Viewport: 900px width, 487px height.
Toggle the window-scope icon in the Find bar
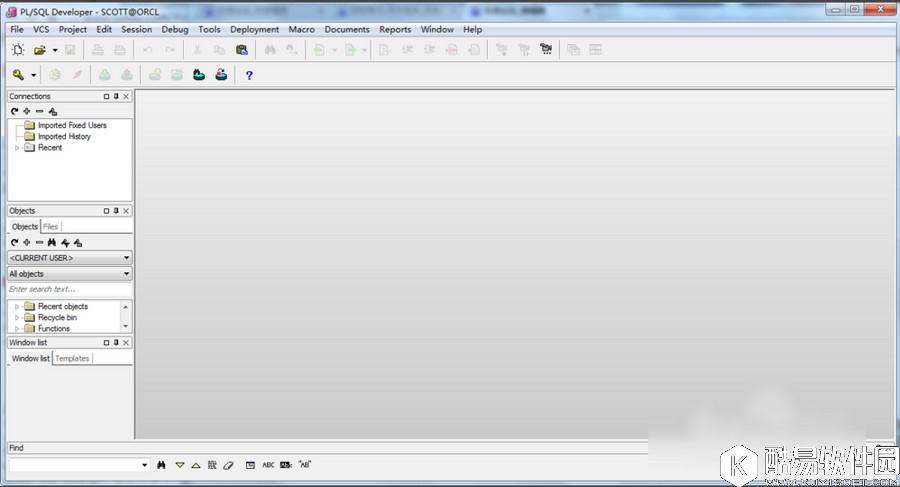[250, 465]
